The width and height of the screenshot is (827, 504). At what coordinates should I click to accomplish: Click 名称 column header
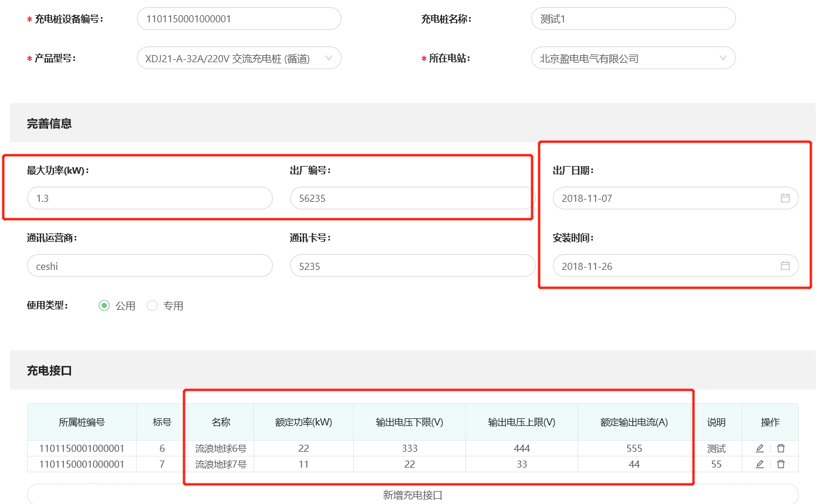click(x=221, y=422)
